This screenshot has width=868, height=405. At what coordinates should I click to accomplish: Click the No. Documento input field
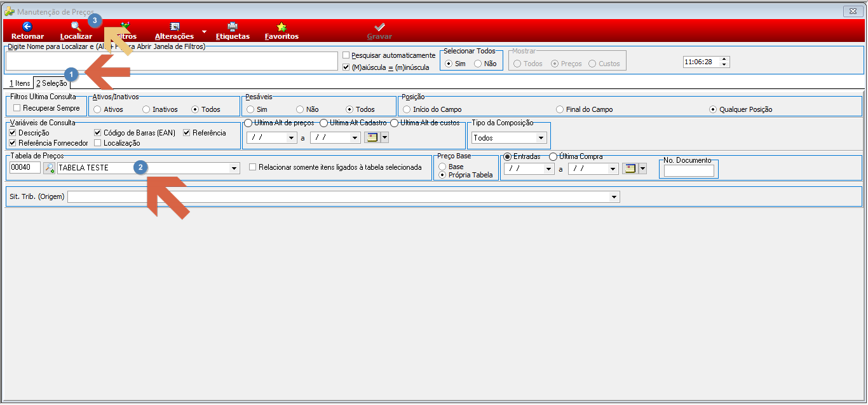[x=689, y=170]
